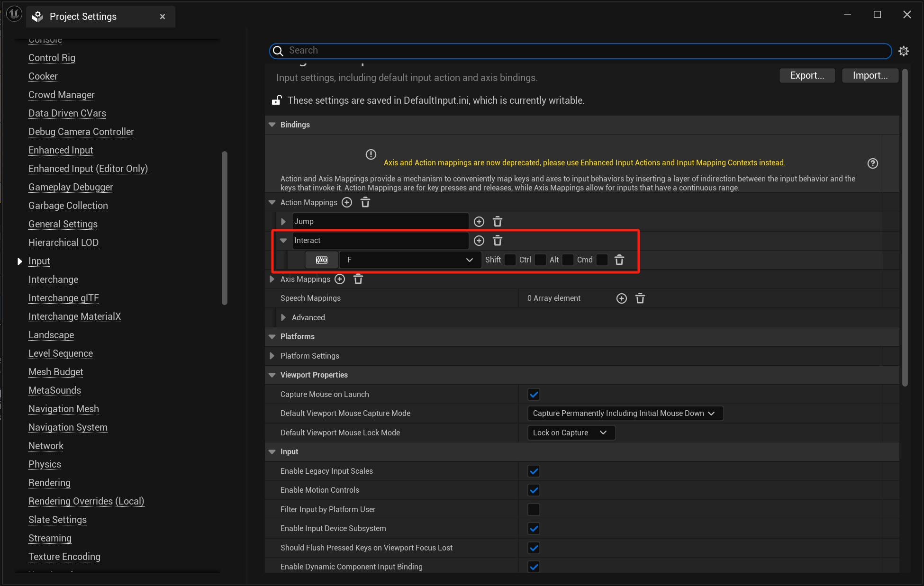The image size is (924, 586).
Task: Close the Project Settings tab
Action: pos(163,17)
